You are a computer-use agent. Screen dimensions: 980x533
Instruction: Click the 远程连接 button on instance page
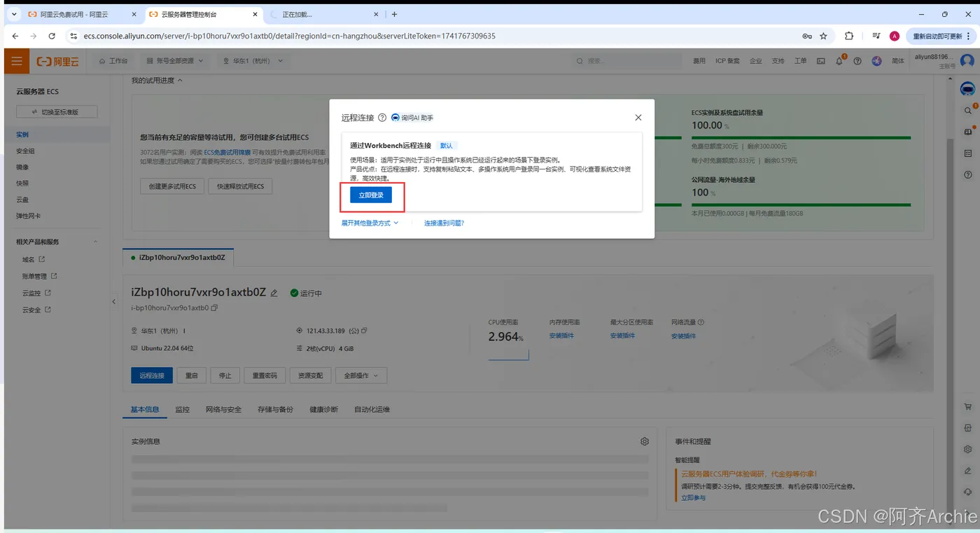tap(152, 375)
